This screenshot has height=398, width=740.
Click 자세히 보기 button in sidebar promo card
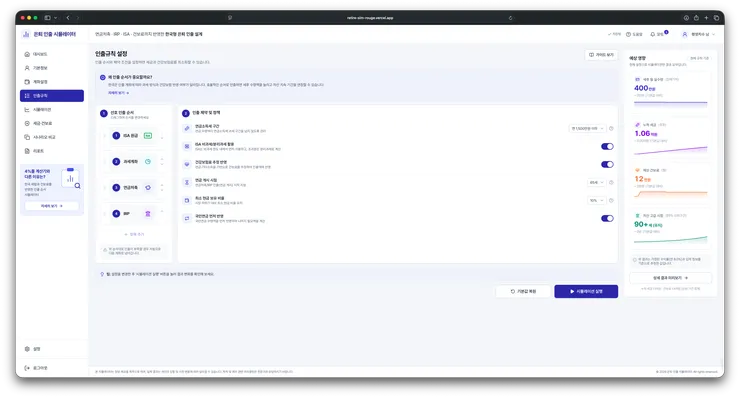(x=51, y=206)
